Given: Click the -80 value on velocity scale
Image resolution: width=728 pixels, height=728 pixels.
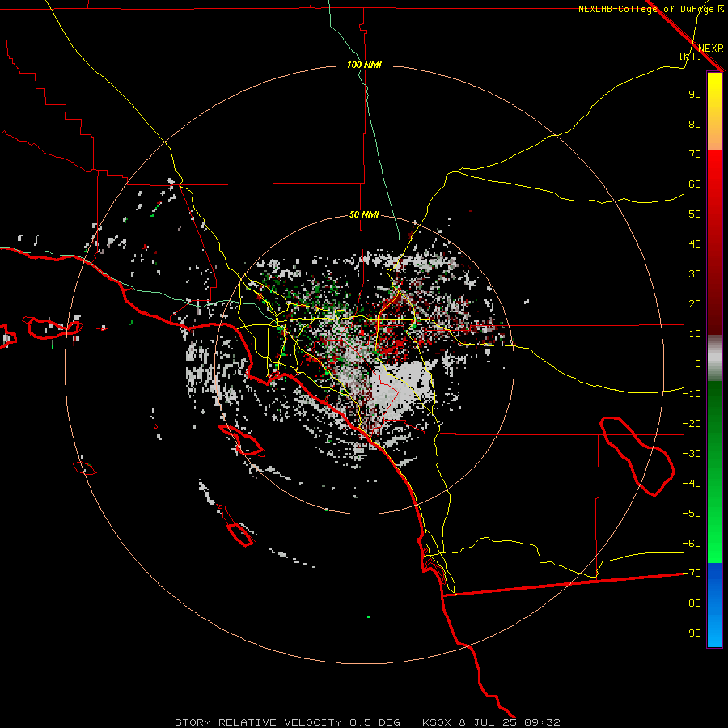Looking at the screenshot, I should (692, 603).
